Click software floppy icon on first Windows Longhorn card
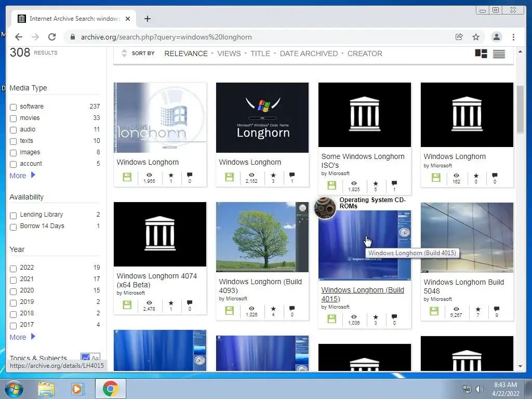The height and width of the screenshot is (399, 532). [127, 177]
